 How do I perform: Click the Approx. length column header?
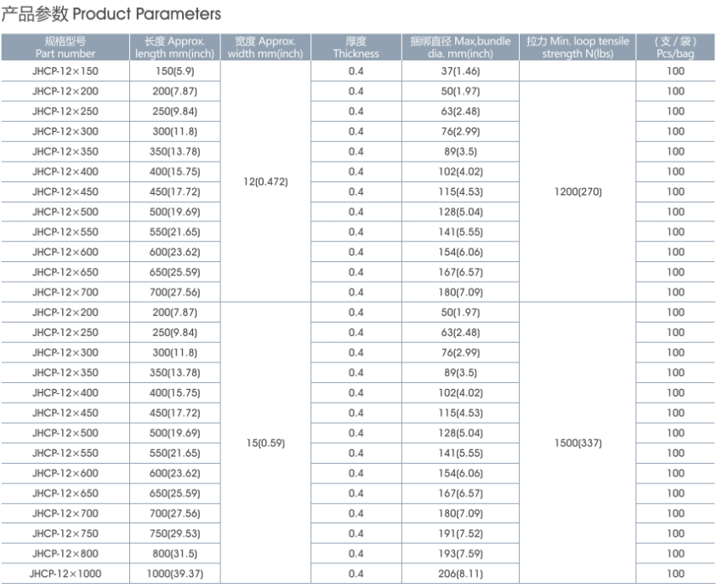click(x=174, y=47)
